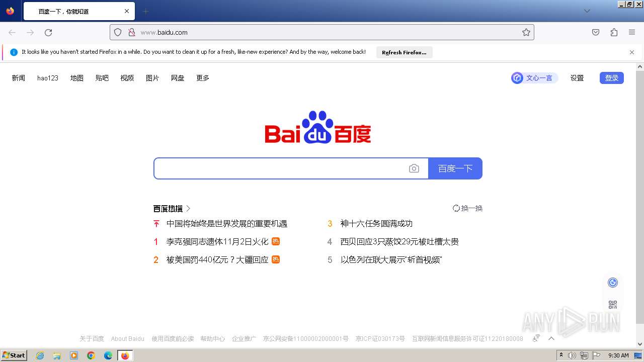The image size is (644, 362).
Task: Open the Firefox hamburger application menu
Action: click(x=632, y=32)
